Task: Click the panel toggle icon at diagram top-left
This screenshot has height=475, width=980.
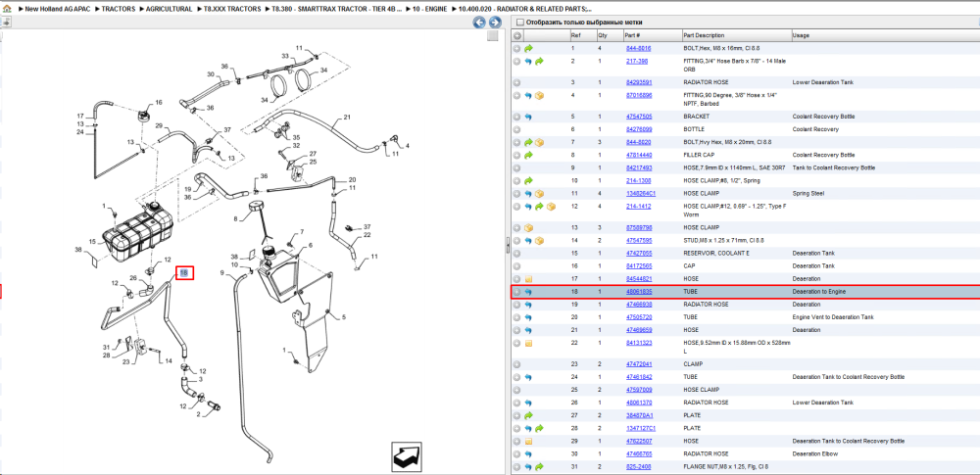Action: pyautogui.click(x=6, y=23)
